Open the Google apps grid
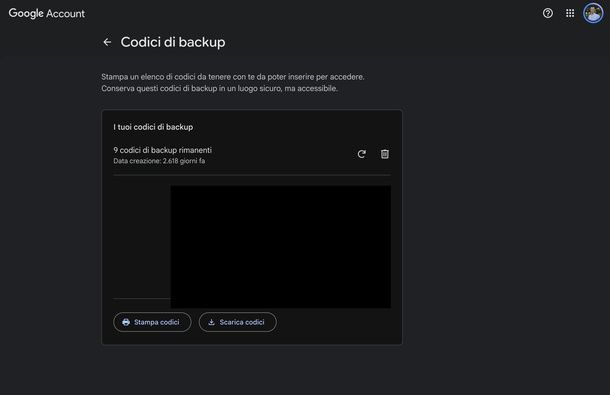The image size is (610, 395). tap(570, 13)
